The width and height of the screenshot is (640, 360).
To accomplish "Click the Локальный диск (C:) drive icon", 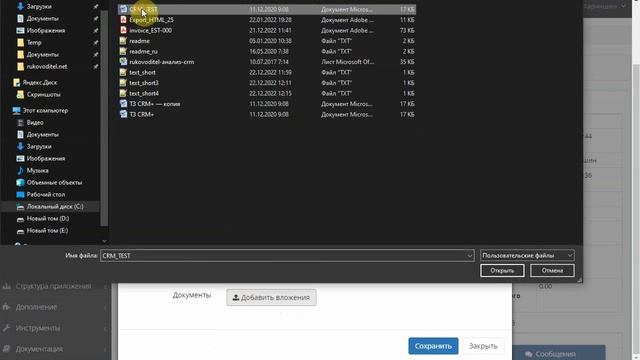I will tap(20, 207).
